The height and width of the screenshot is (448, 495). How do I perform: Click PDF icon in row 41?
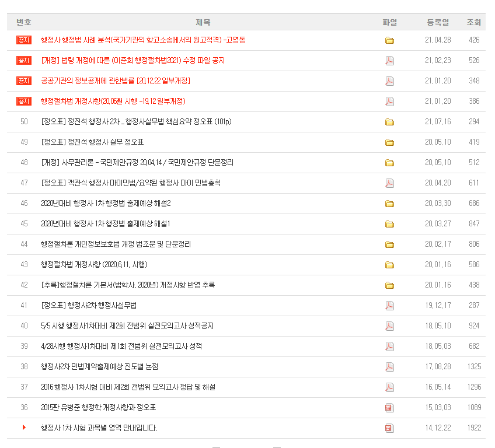(x=389, y=306)
